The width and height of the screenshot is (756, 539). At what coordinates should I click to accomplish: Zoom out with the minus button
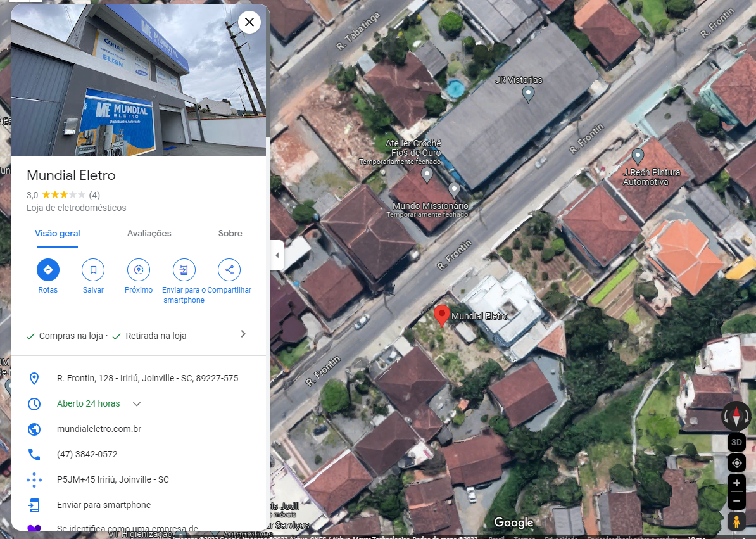pos(736,501)
